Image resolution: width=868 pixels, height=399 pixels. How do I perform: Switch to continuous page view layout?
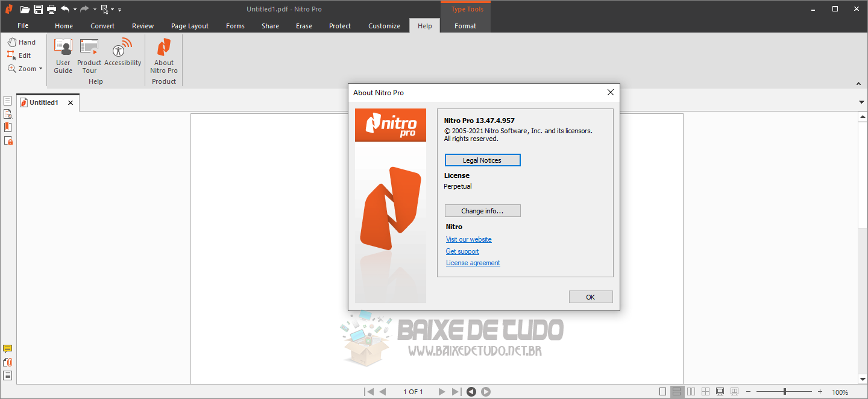pos(678,392)
